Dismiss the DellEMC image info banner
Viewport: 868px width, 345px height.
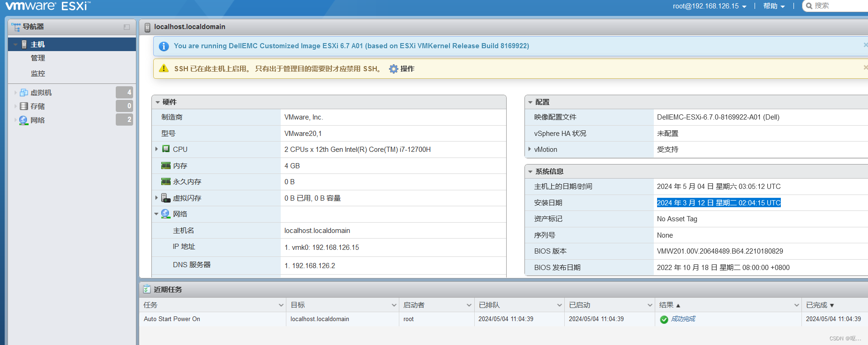click(865, 45)
